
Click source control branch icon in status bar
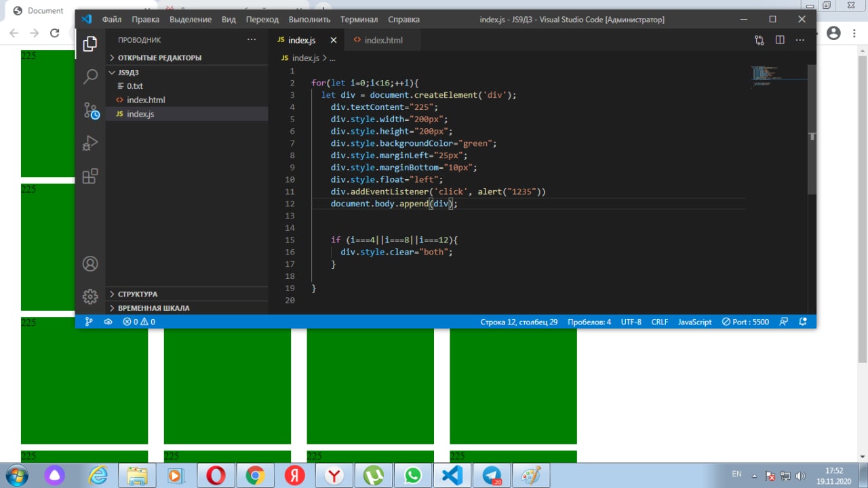click(x=88, y=322)
